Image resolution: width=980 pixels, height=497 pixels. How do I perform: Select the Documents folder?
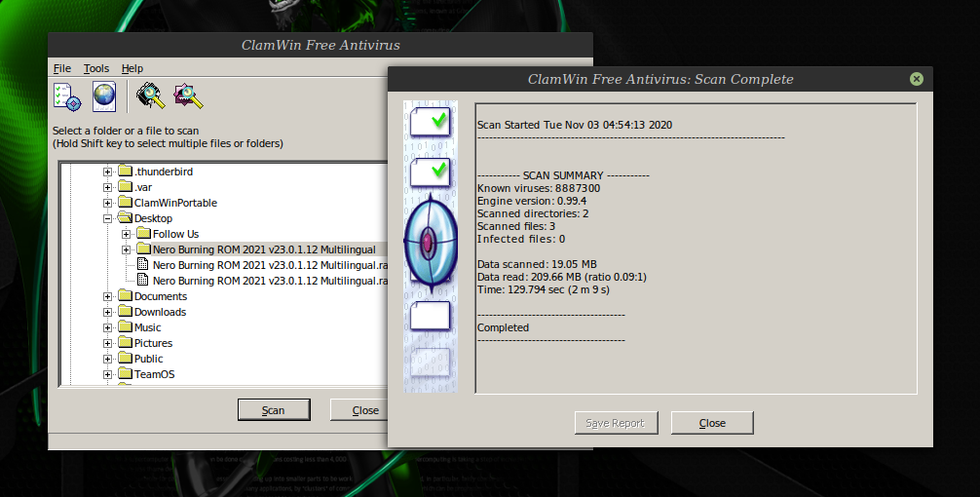[161, 296]
